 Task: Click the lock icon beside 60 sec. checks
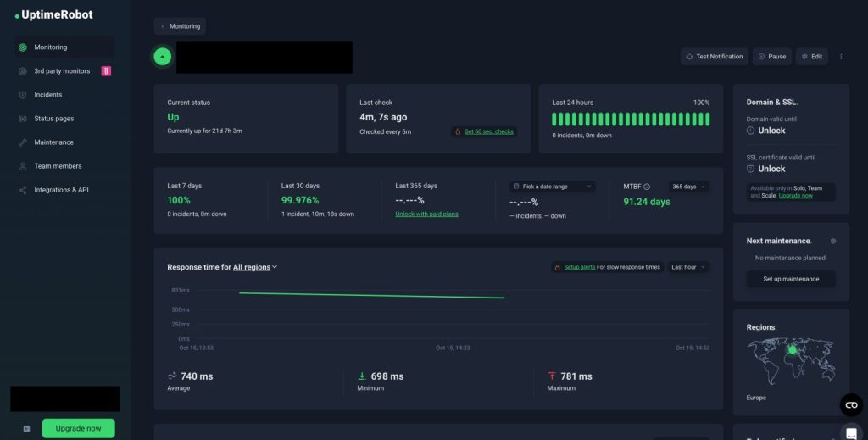click(x=458, y=131)
